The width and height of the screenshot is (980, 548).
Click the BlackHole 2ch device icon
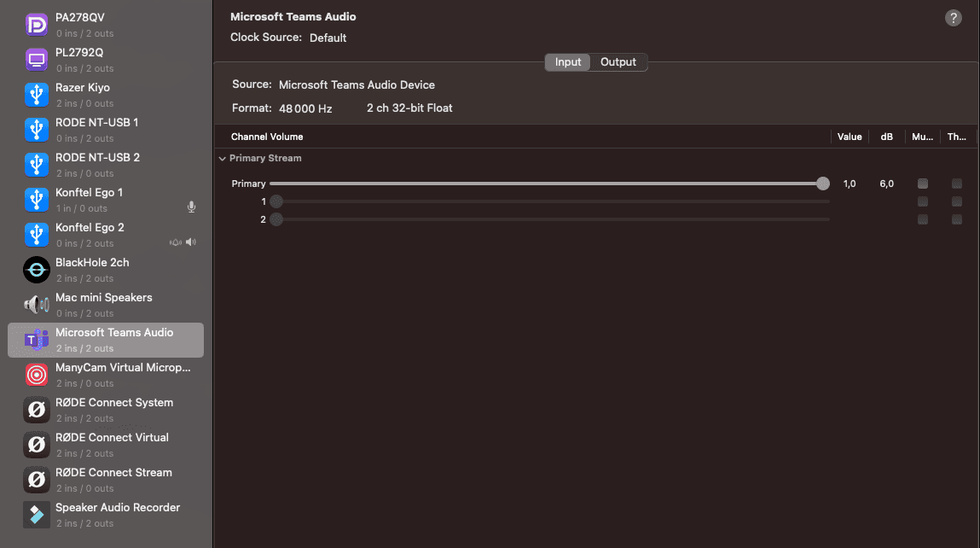pyautogui.click(x=37, y=270)
